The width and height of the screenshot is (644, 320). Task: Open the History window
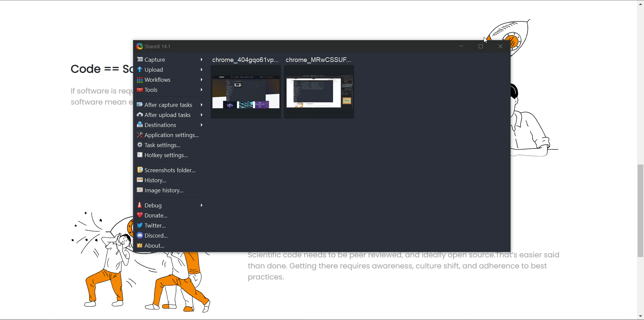pos(170,180)
